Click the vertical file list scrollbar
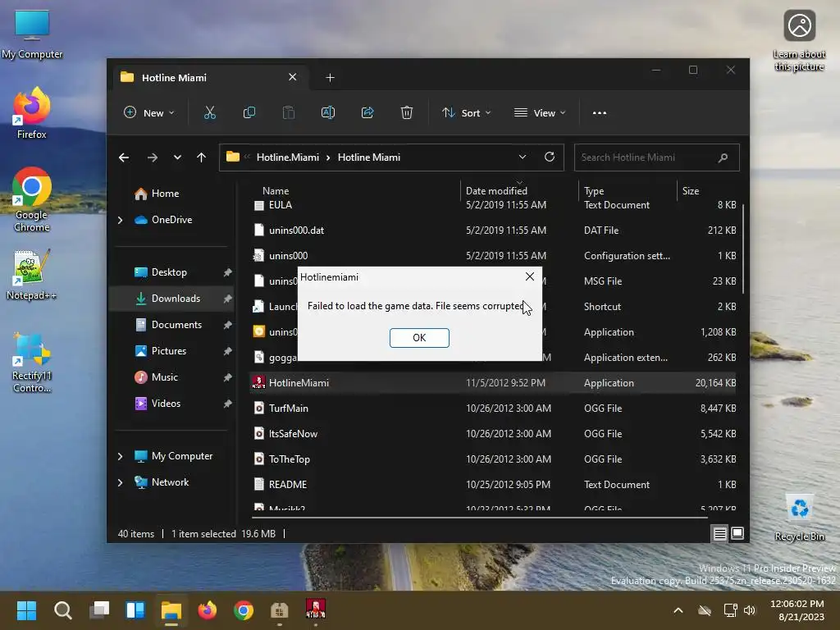840x630 pixels. 743,249
